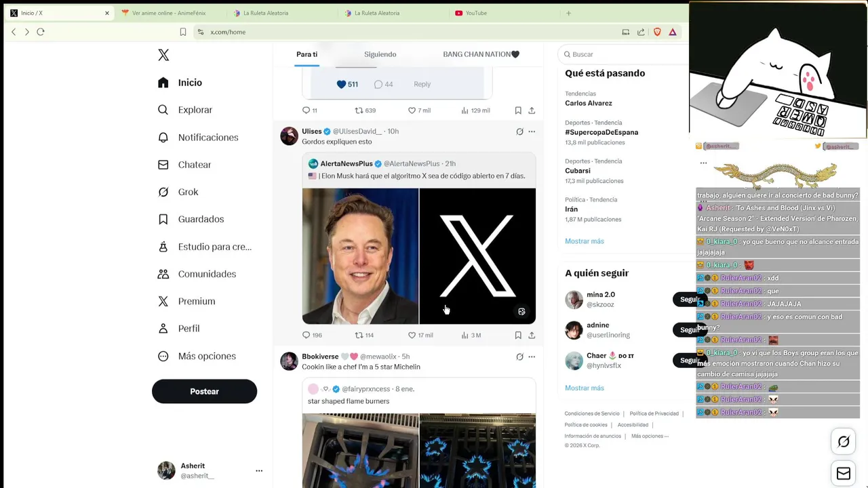
Task: Switch to Ver anime online browser tab
Action: (x=168, y=13)
